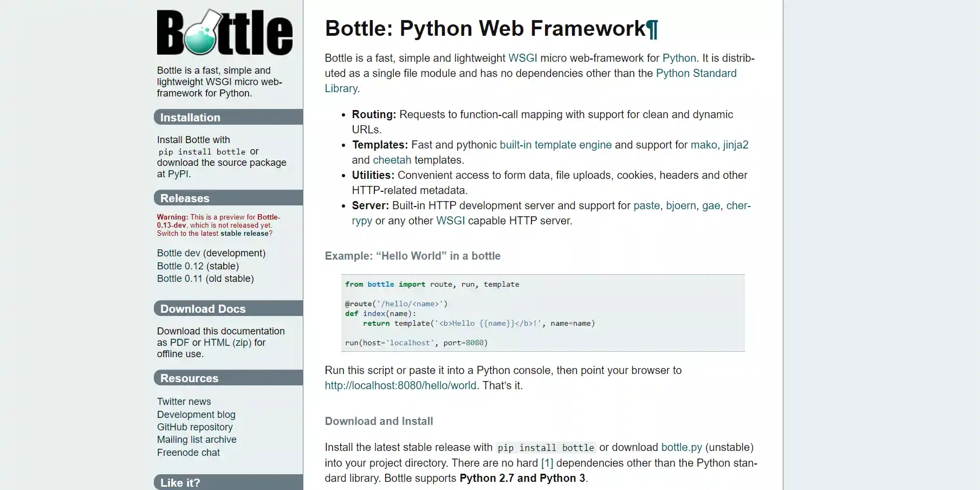
Task: Open the gae server link
Action: point(711,205)
